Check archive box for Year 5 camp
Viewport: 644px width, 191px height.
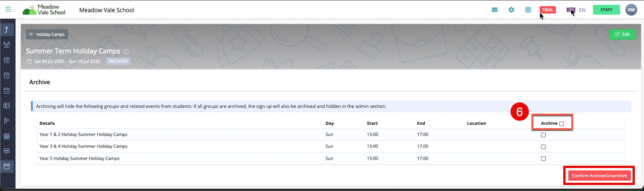(543, 158)
